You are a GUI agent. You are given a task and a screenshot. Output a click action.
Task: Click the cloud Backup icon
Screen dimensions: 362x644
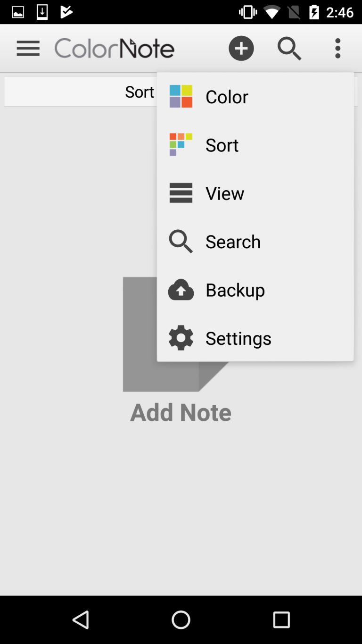coord(181,290)
